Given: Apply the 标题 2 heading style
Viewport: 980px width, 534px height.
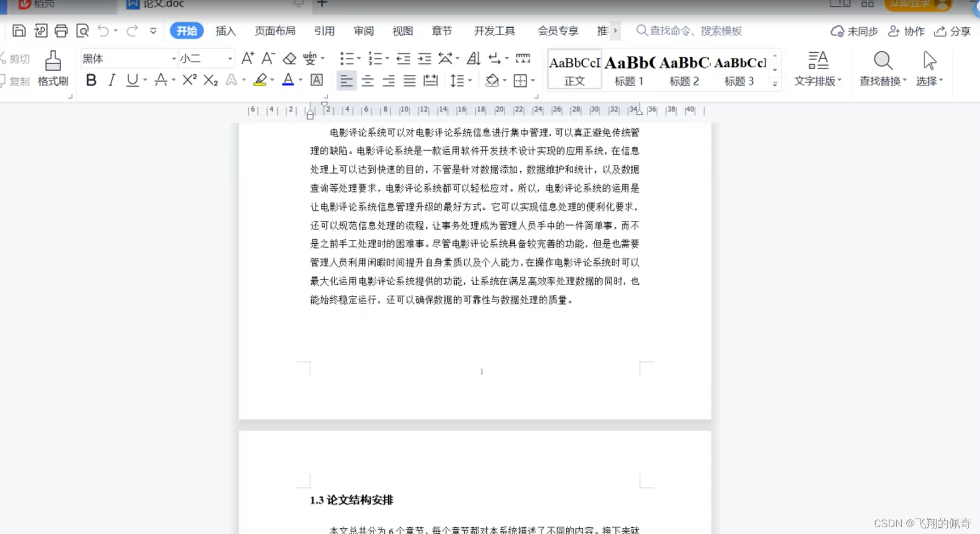Looking at the screenshot, I should click(684, 70).
